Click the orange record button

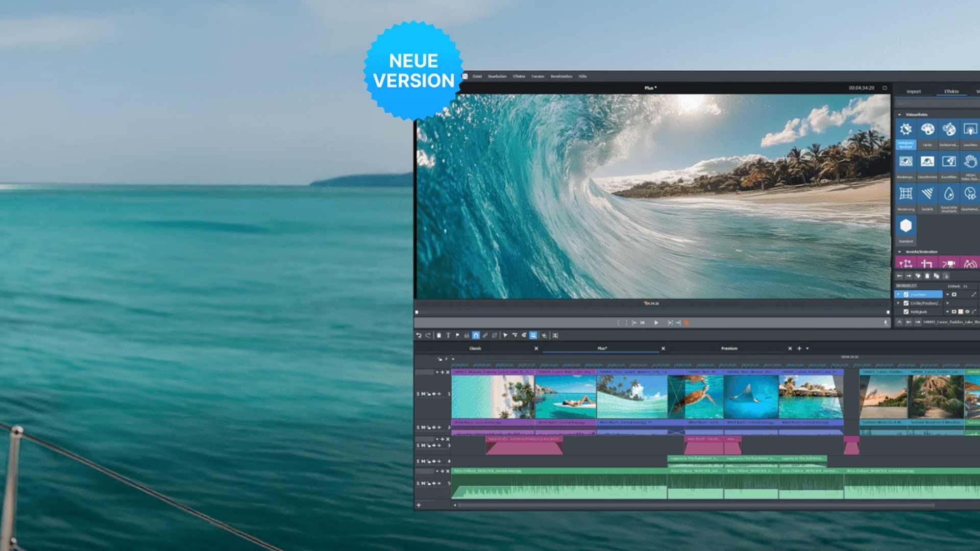pos(687,323)
